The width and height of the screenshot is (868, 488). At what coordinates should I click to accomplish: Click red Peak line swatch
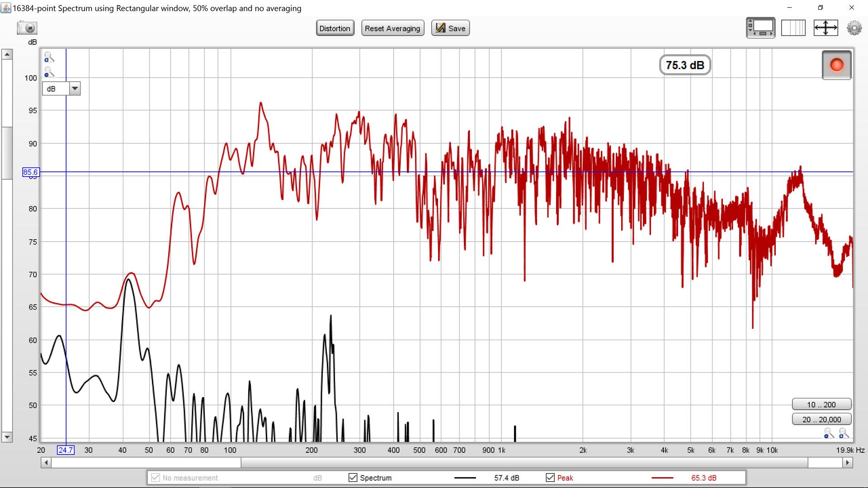tap(662, 478)
